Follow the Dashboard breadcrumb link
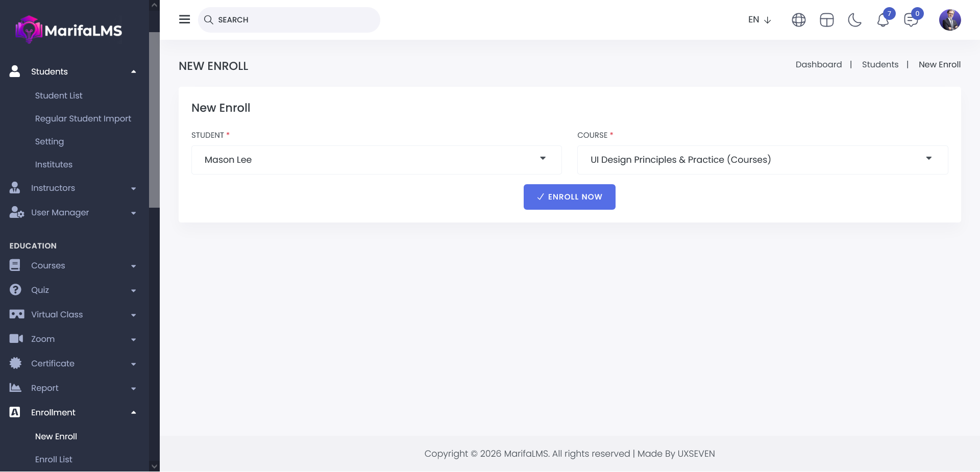This screenshot has width=980, height=472. pyautogui.click(x=818, y=64)
